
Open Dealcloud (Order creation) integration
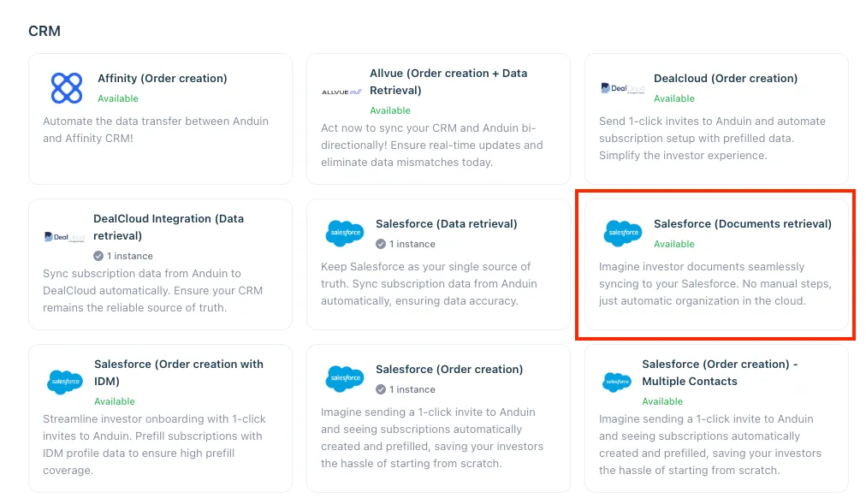(726, 79)
